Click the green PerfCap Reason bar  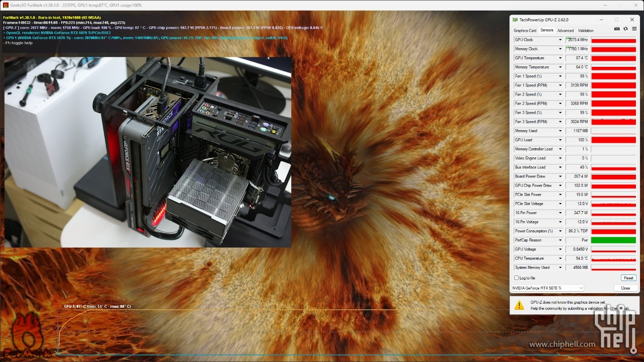pyautogui.click(x=613, y=240)
